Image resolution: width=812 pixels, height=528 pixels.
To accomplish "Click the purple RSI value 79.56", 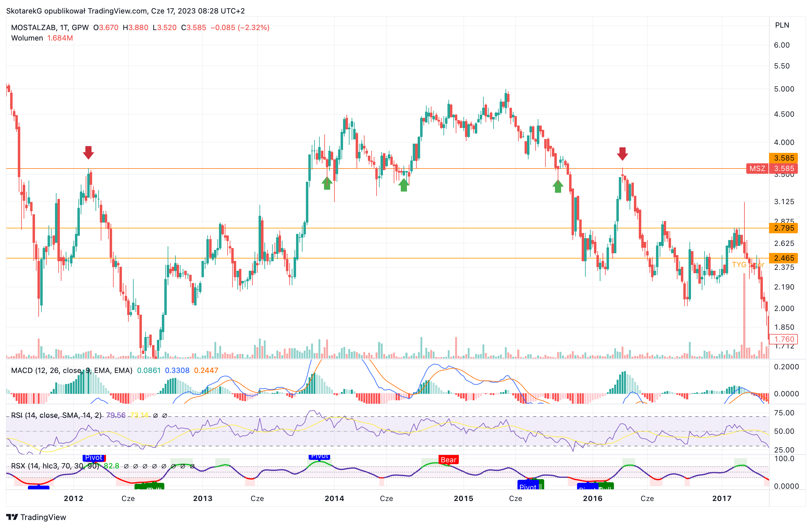I will (116, 415).
